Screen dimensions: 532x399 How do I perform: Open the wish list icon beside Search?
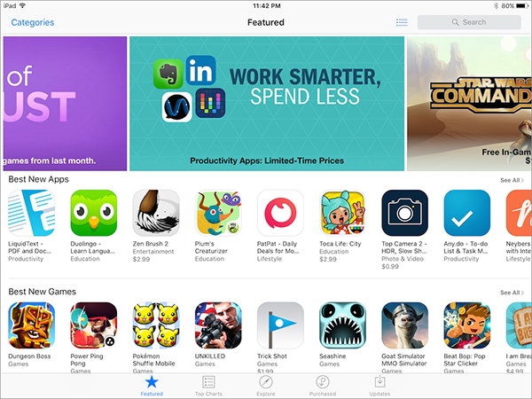tap(402, 22)
